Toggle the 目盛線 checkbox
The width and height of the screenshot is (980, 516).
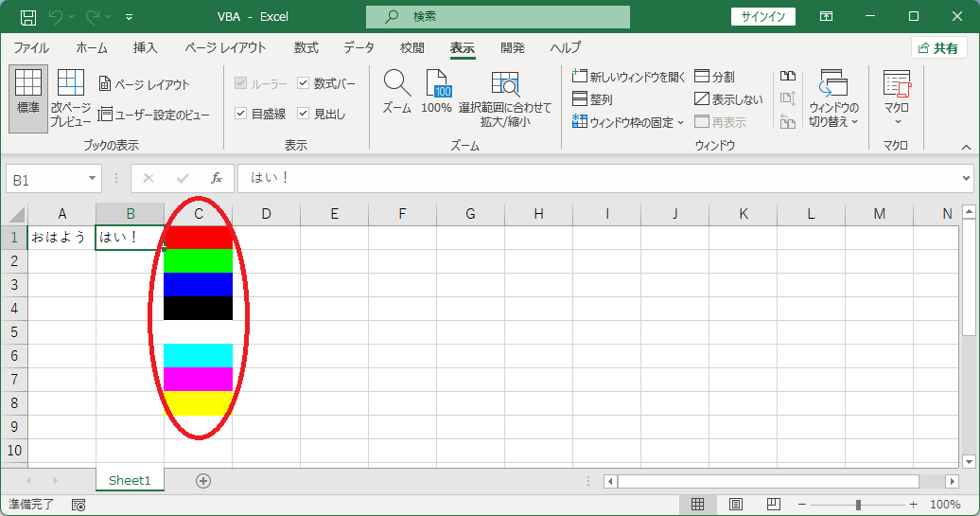pyautogui.click(x=240, y=114)
